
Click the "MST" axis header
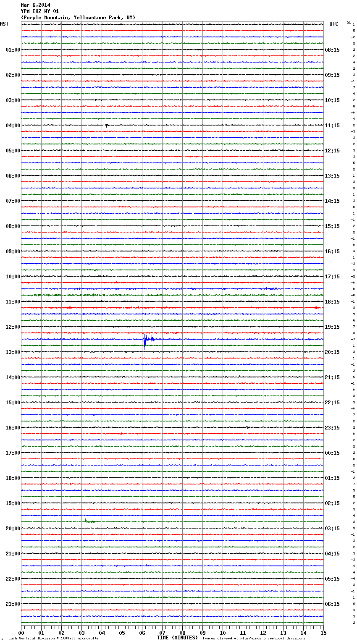(x=4, y=24)
